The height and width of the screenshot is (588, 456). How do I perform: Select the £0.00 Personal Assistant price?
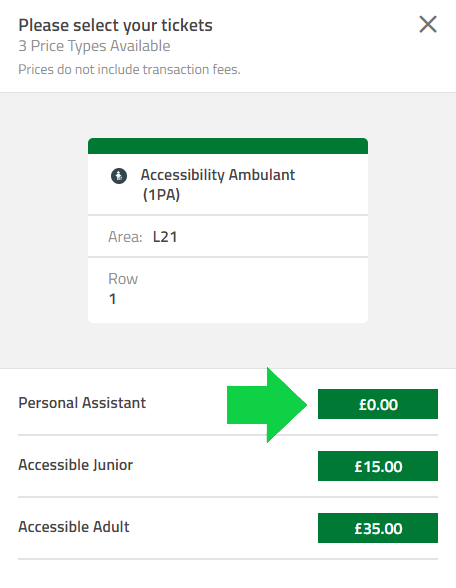[378, 404]
